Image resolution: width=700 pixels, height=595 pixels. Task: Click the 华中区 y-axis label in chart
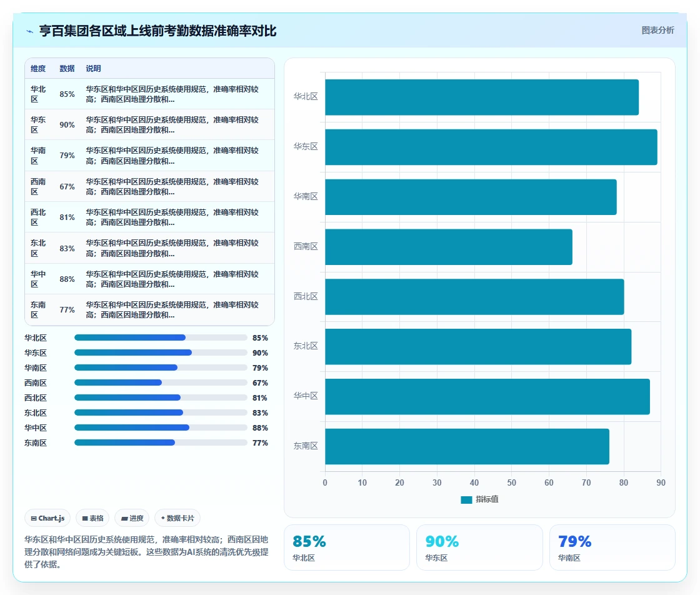point(306,396)
